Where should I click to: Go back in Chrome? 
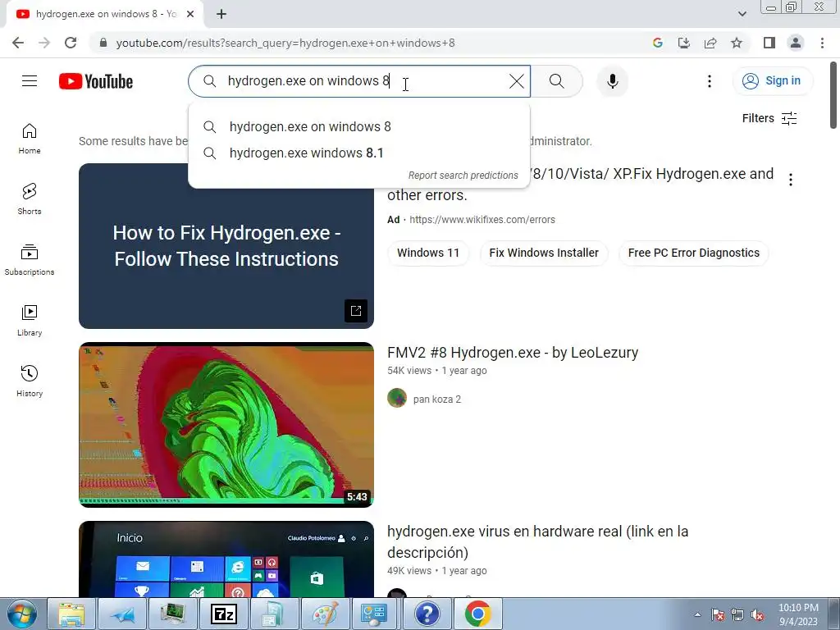pos(18,43)
